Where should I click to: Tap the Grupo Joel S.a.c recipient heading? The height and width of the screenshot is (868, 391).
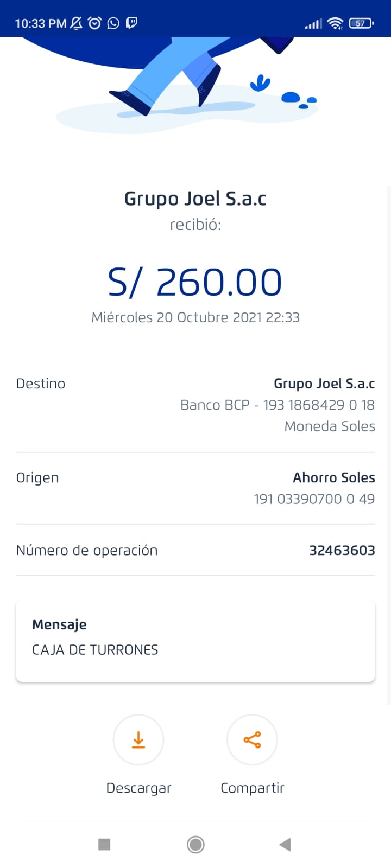point(195,199)
